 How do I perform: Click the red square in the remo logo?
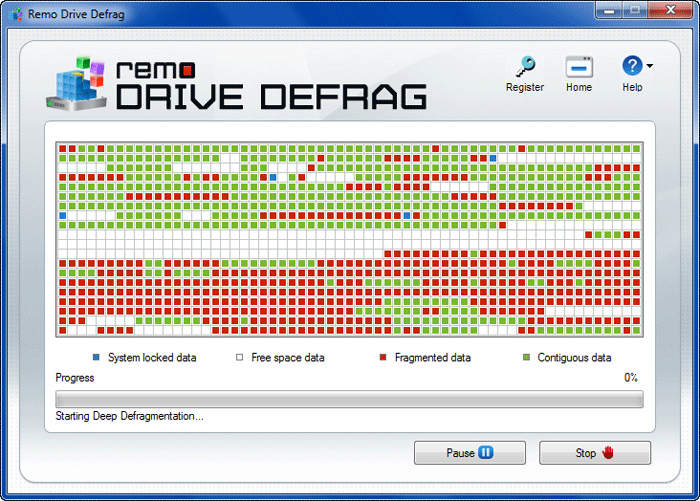(x=188, y=70)
